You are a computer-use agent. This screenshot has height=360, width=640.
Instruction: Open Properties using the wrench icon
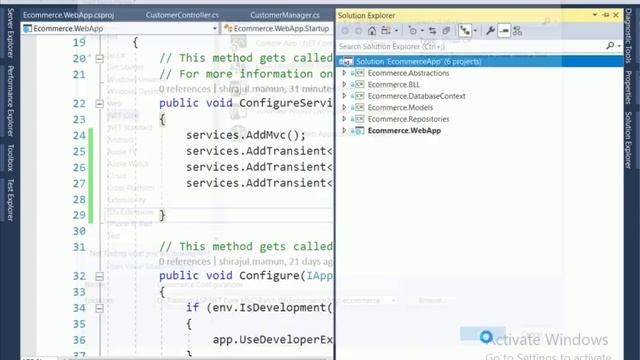(490, 31)
